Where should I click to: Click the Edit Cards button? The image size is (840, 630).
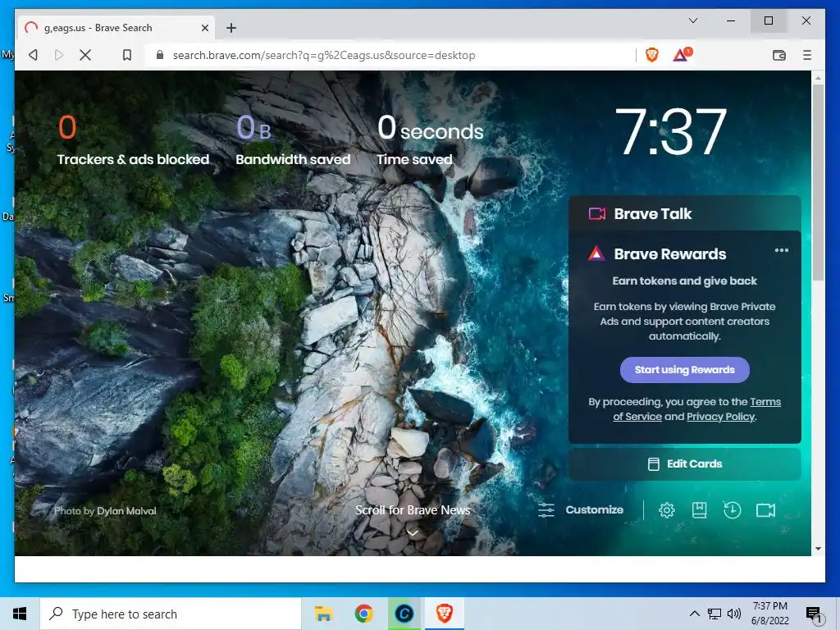tap(685, 464)
